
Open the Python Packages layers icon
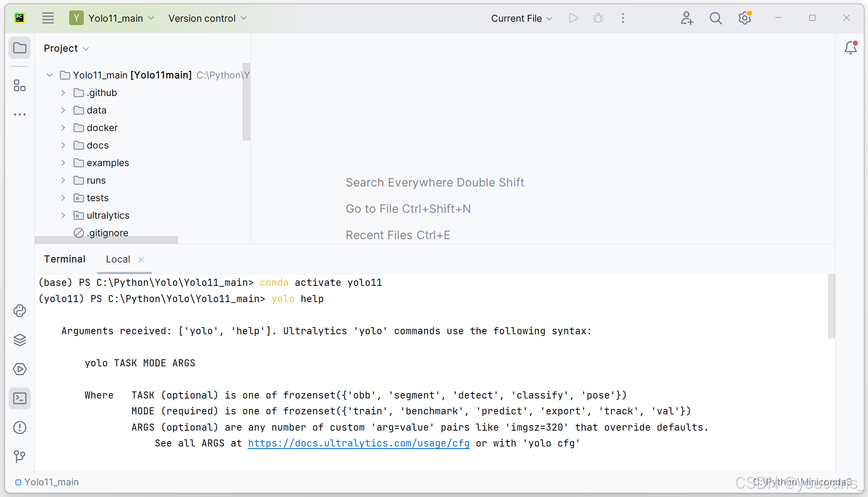pos(20,340)
